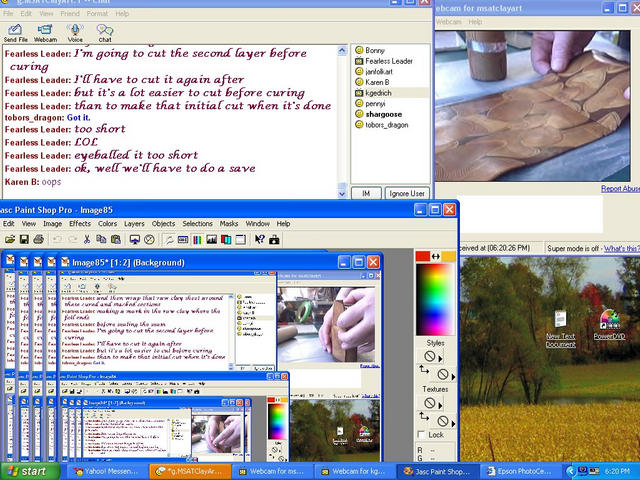640x480 pixels.
Task: Click the redo arrow icon in toolbar
Action: [x=72, y=240]
